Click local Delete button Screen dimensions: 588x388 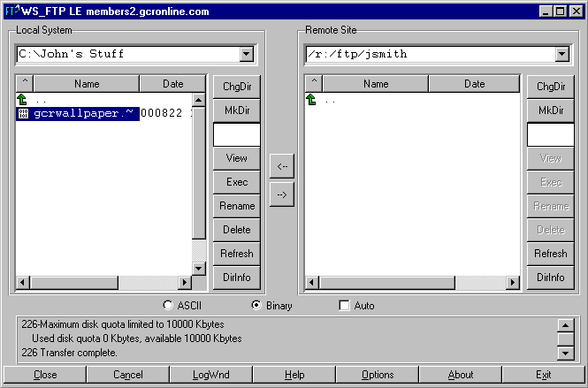[237, 230]
